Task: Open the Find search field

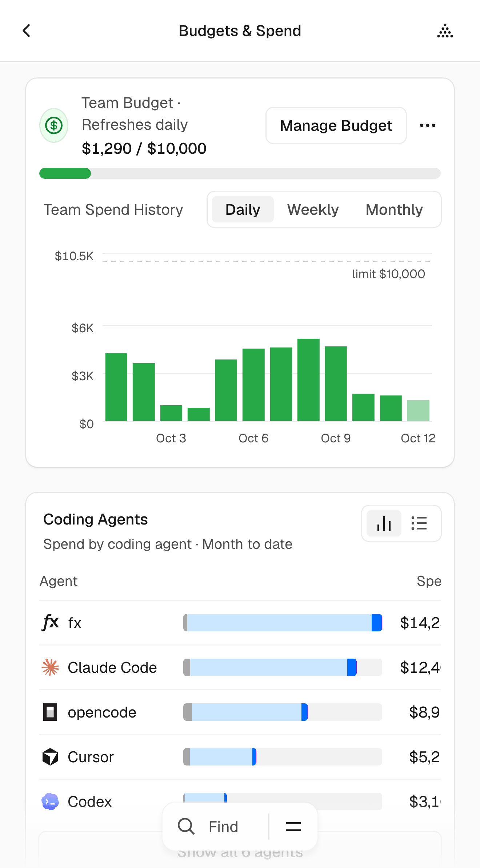Action: tap(215, 827)
